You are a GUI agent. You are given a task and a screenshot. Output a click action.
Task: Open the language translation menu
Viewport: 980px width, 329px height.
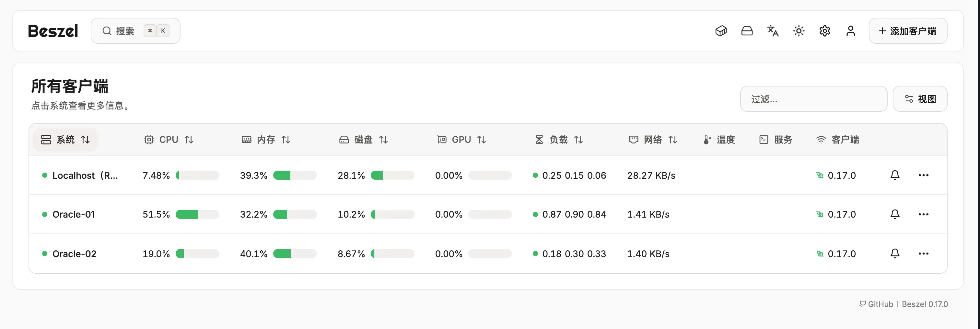click(773, 31)
